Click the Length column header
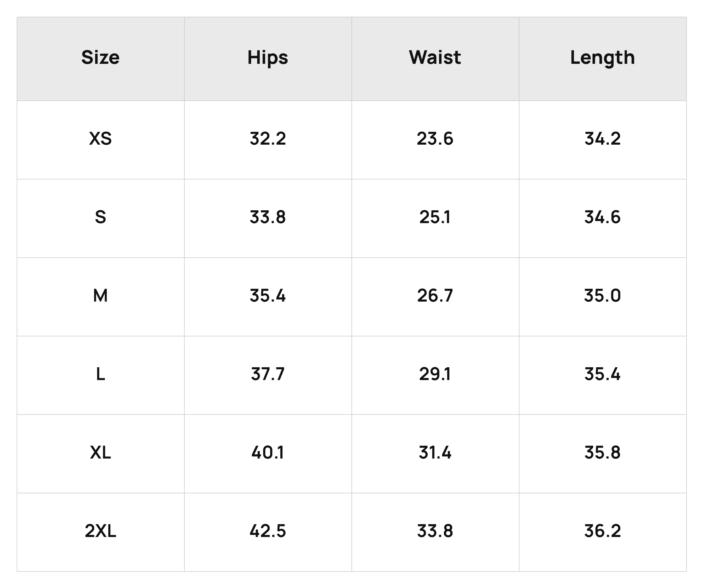 [x=603, y=58]
